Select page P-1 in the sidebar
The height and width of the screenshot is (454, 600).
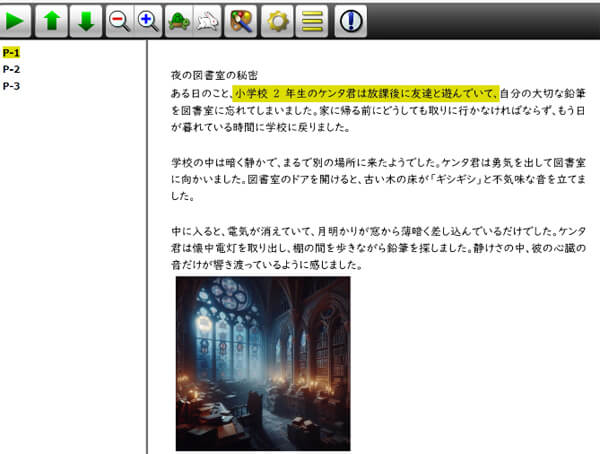pos(12,52)
